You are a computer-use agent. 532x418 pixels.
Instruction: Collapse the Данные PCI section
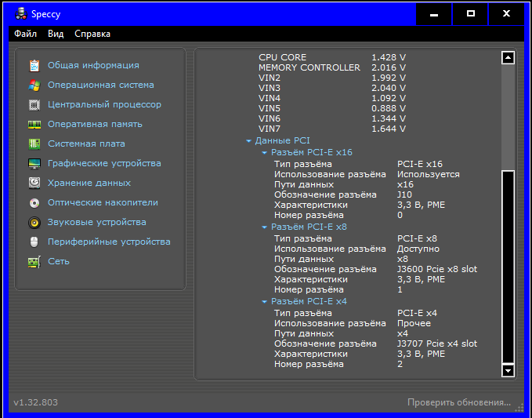(x=248, y=141)
